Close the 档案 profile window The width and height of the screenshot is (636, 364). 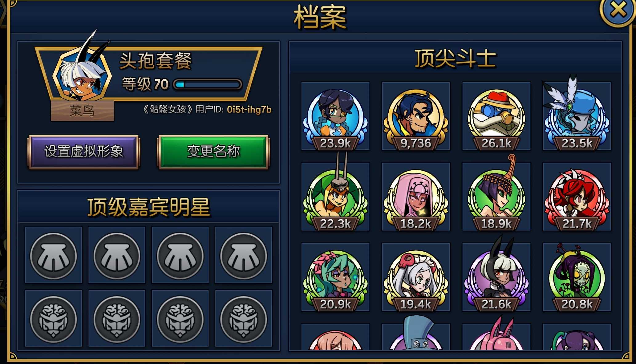[x=618, y=10]
